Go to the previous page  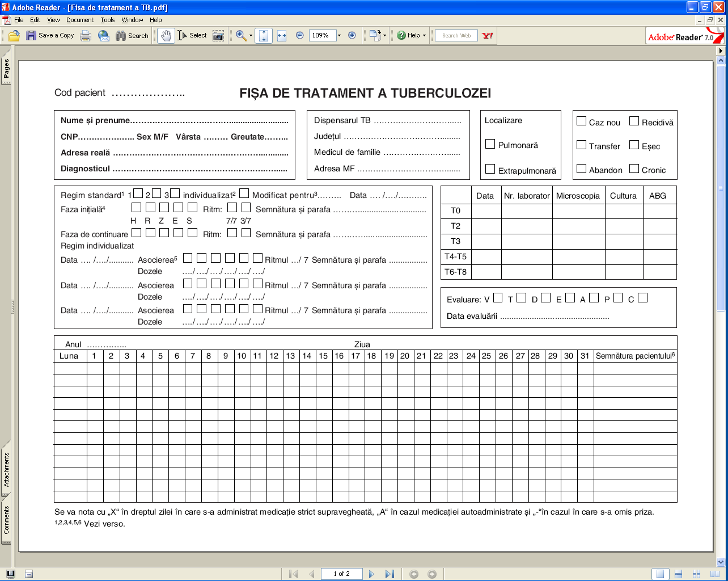pos(311,574)
